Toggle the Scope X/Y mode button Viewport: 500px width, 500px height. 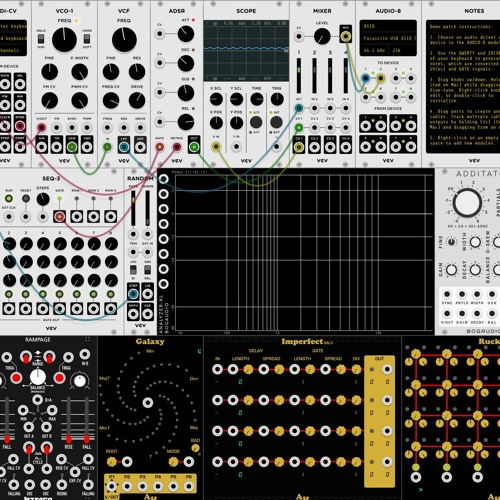pyautogui.click(x=256, y=122)
